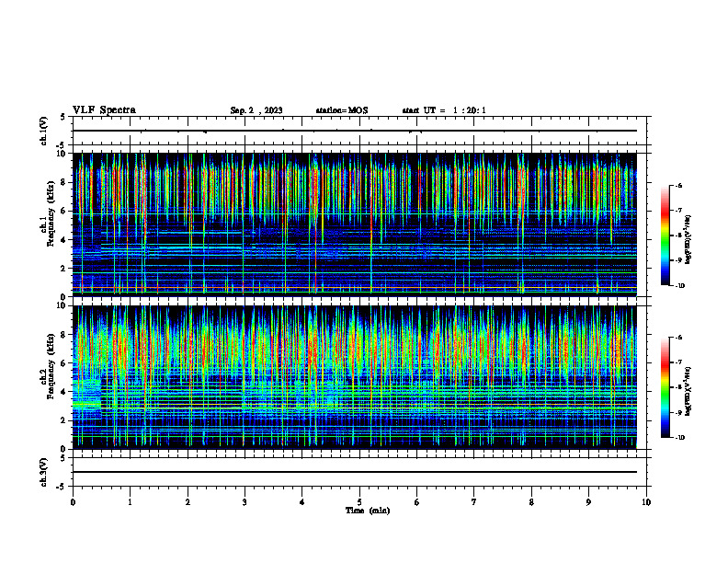This screenshot has height=563, width=728.
Task: Click time axis tick label "5"
Action: [359, 502]
